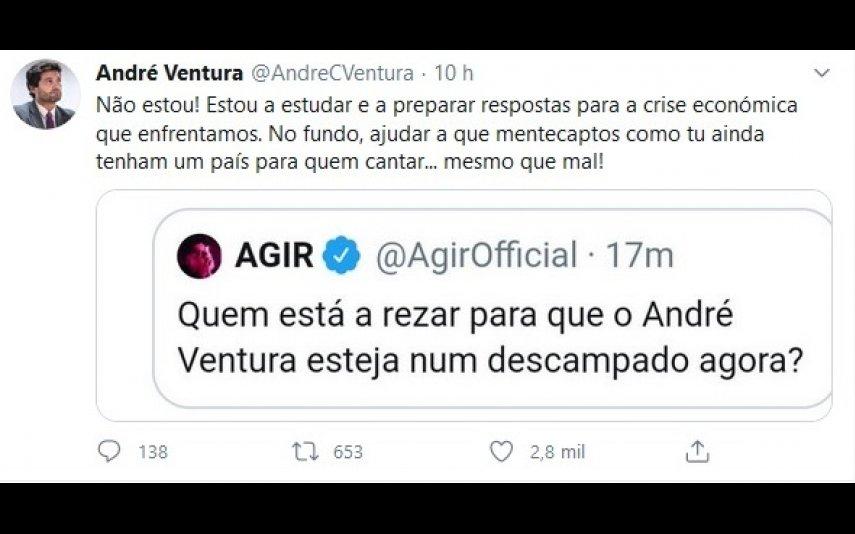Click the 17m quoted tweet timestamp

640,255
